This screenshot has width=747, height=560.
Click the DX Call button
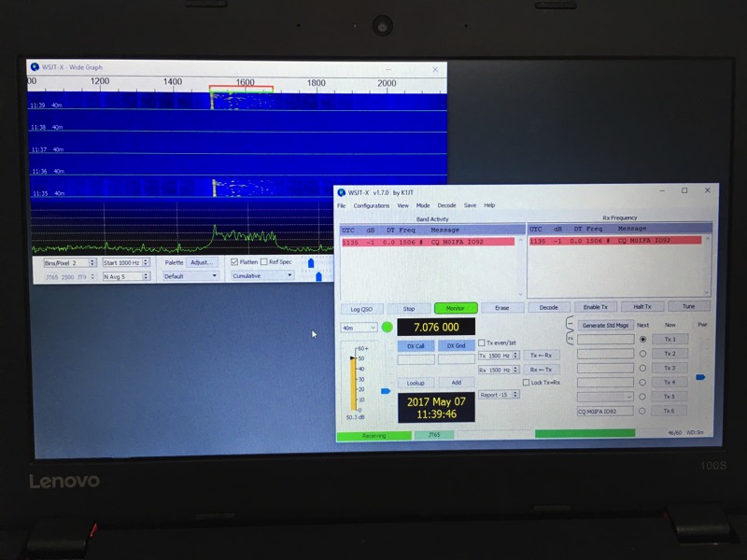[x=416, y=345]
